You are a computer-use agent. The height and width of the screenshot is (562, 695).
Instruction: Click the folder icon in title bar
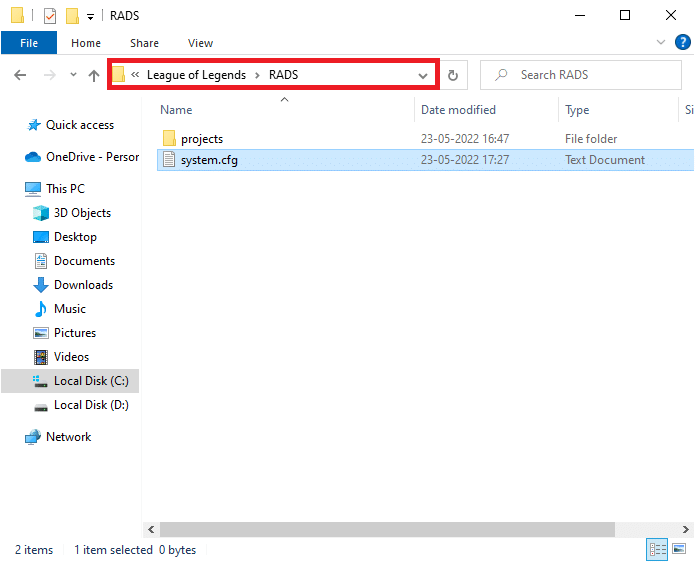(x=17, y=15)
